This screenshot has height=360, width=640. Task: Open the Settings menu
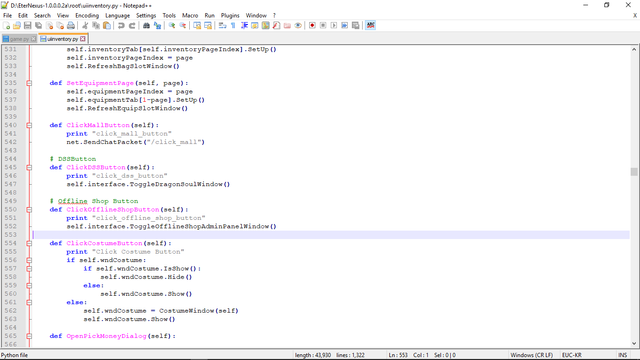tap(146, 16)
